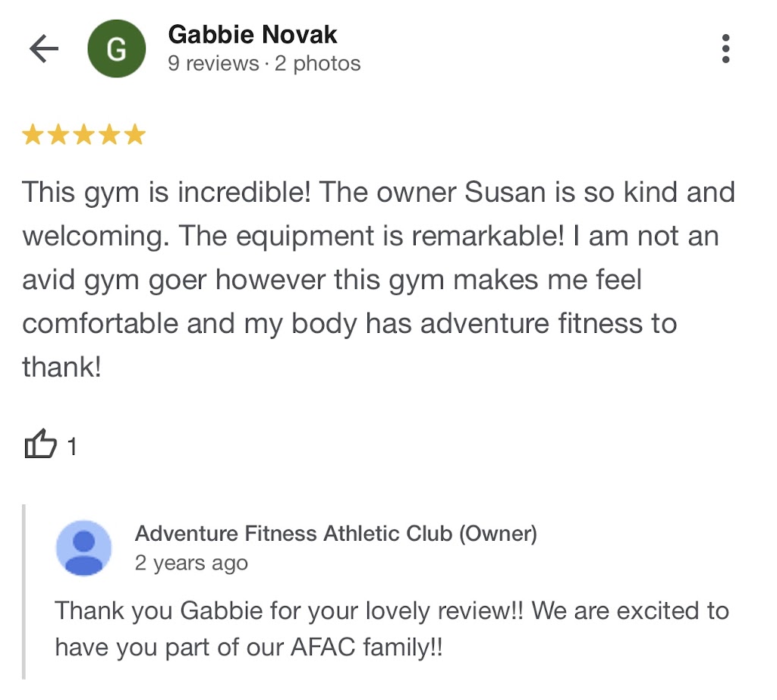Click the word "thank!" ending the review
The image size is (777, 700).
point(61,368)
